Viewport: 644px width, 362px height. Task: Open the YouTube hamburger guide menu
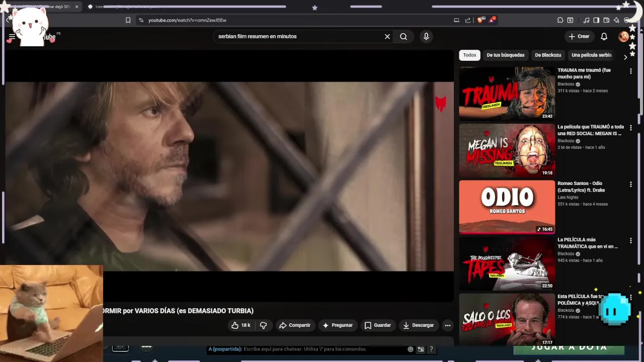coord(12,37)
